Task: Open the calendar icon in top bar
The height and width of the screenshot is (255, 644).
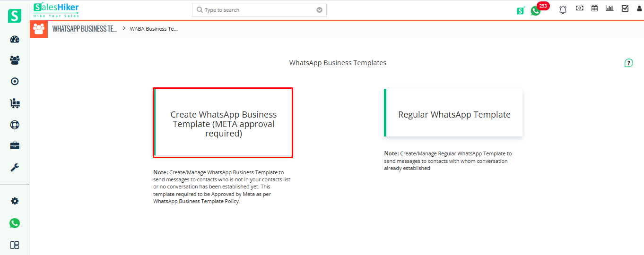Action: click(x=594, y=8)
